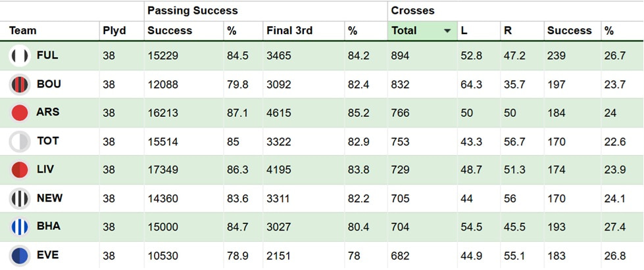Viewport: 644px width, 270px height.
Task: Click Brighton's crosses total cell 704
Action: (400, 227)
